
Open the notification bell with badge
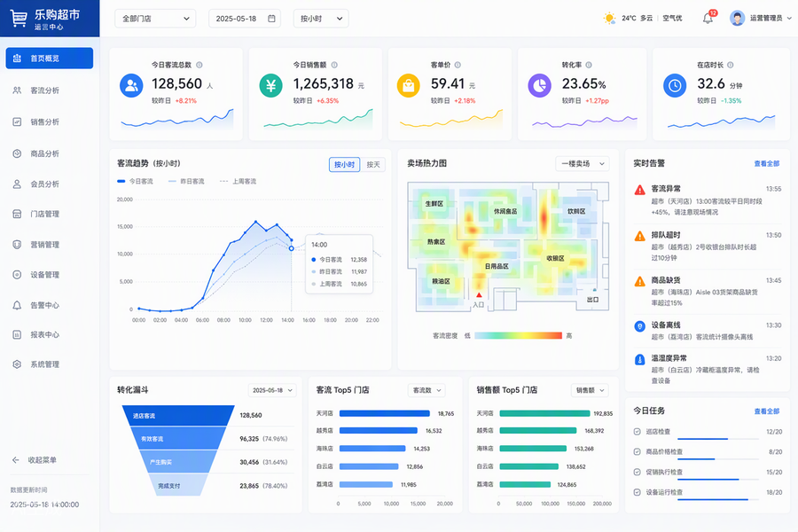pyautogui.click(x=708, y=19)
